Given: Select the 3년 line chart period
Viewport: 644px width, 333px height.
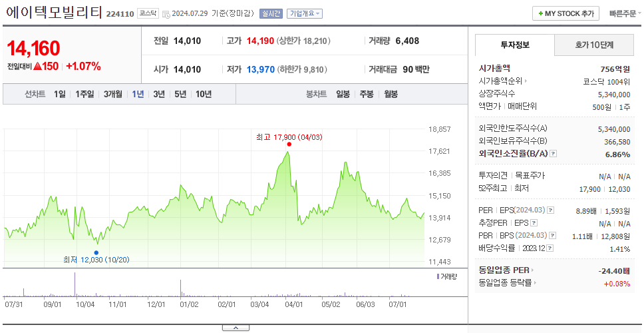Looking at the screenshot, I should coord(159,94).
